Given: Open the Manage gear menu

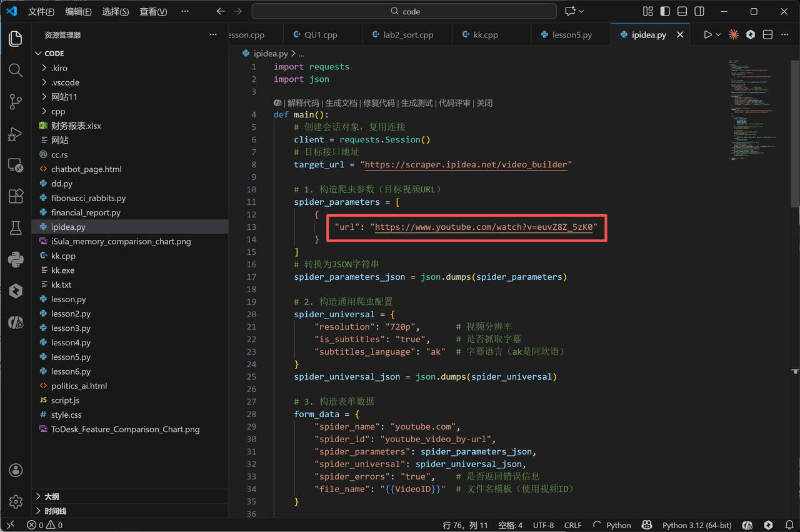Looking at the screenshot, I should click(16, 501).
